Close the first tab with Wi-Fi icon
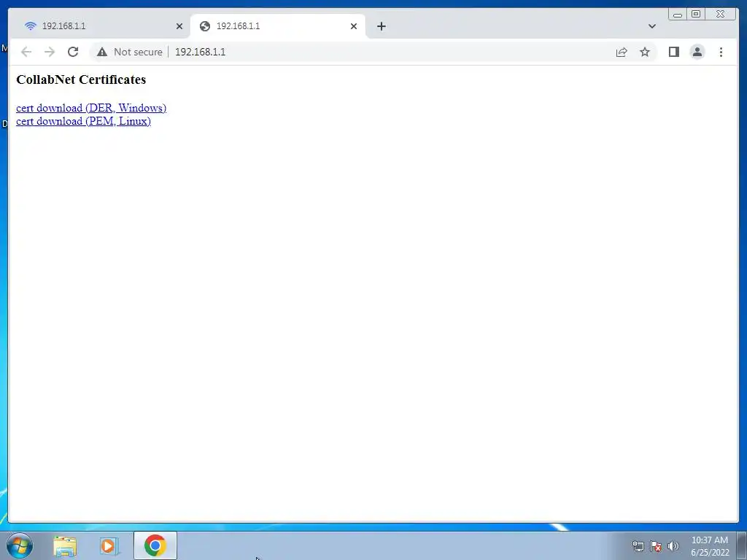 [x=179, y=26]
